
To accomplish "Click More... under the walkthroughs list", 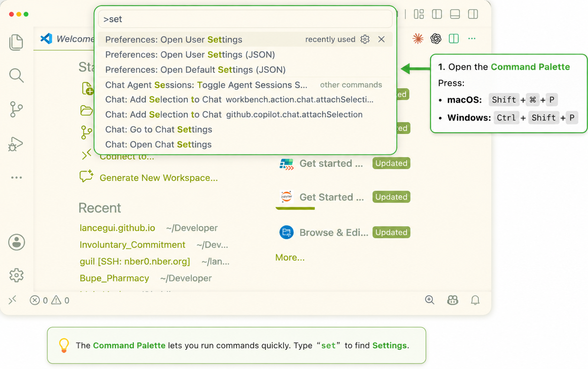I will pos(290,257).
